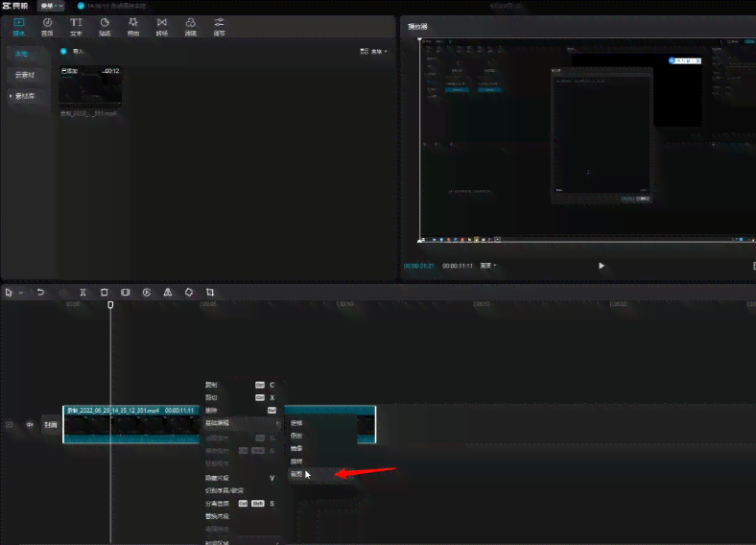Open the player ratio dropdown
This screenshot has height=545, width=756.
click(488, 266)
